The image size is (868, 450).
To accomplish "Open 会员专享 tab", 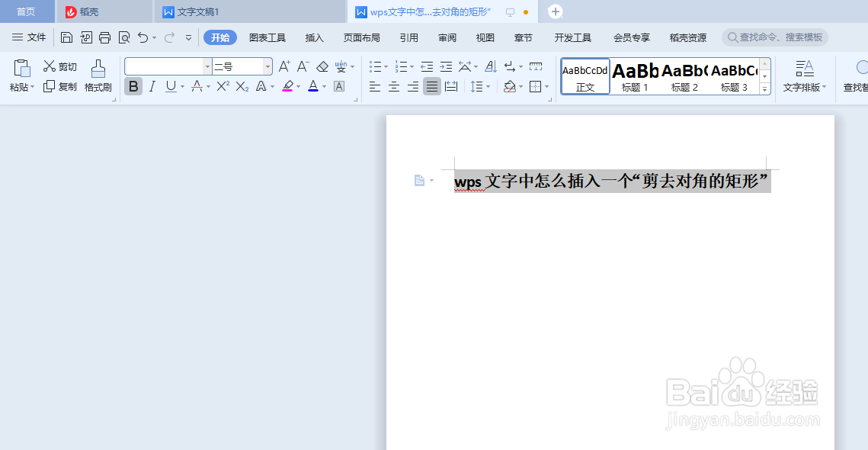I will tap(632, 37).
